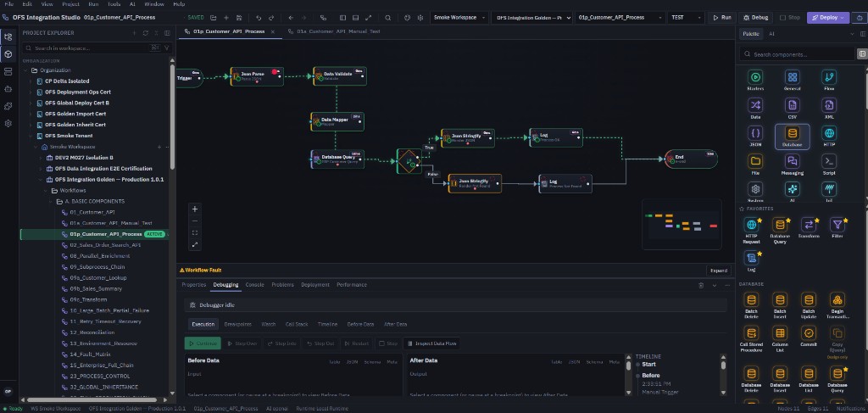Click the redo icon in toolbar
Image resolution: width=868 pixels, height=413 pixels.
coord(271,18)
